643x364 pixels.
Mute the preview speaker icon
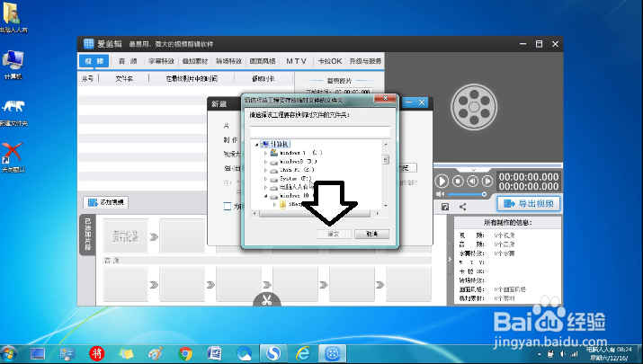440,194
